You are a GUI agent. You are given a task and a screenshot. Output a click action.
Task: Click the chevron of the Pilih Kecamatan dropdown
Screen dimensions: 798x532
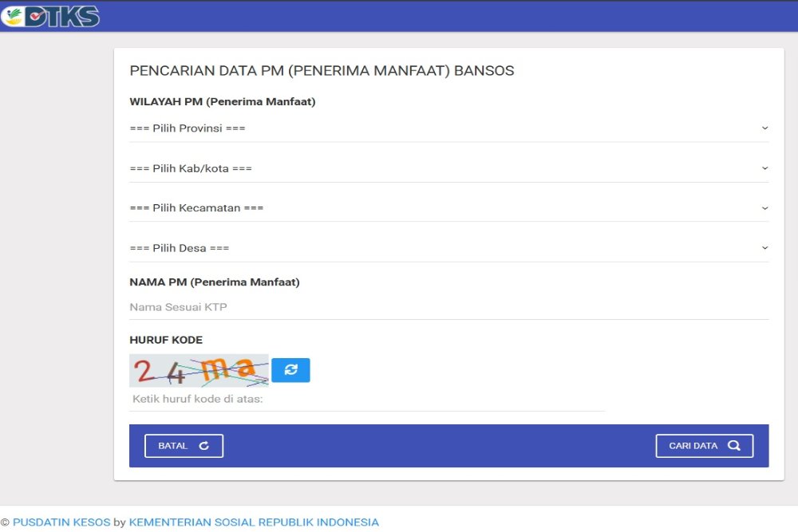coord(764,207)
